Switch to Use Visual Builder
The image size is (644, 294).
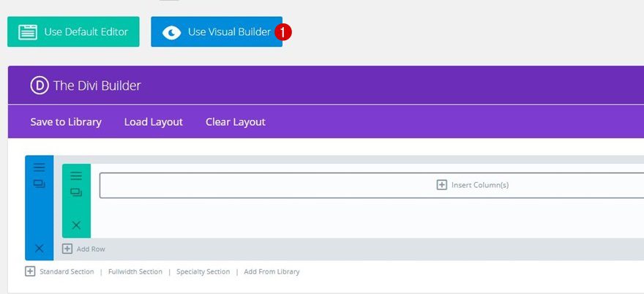(217, 31)
